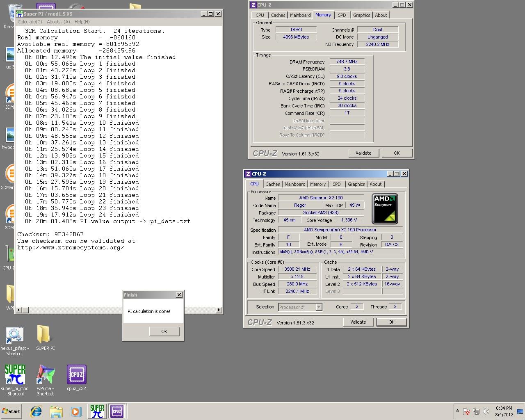Image resolution: width=525 pixels, height=420 pixels.
Task: Click Internet Explorer in the taskbar
Action: pos(36,411)
